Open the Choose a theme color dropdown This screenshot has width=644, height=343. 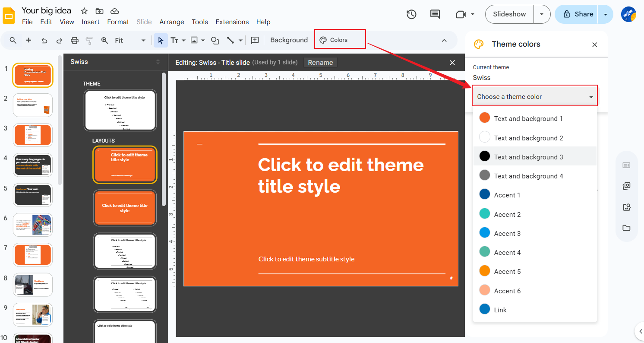(535, 96)
